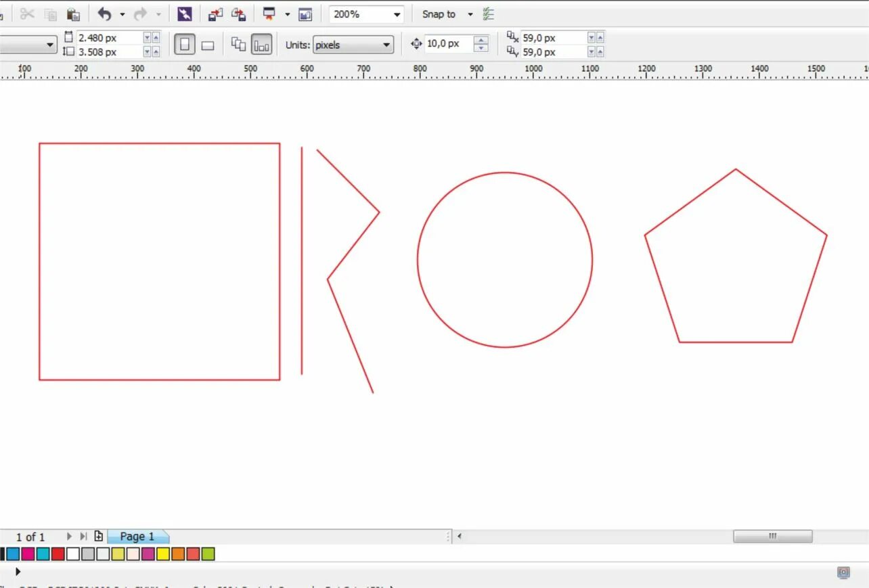Viewport: 869px width, 588px height.
Task: Click the Welcome screen icon
Action: point(305,14)
